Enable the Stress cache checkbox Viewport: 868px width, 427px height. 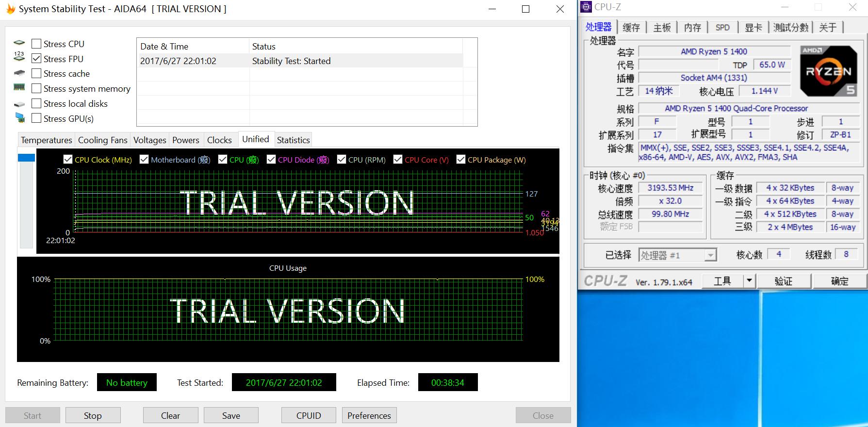36,74
